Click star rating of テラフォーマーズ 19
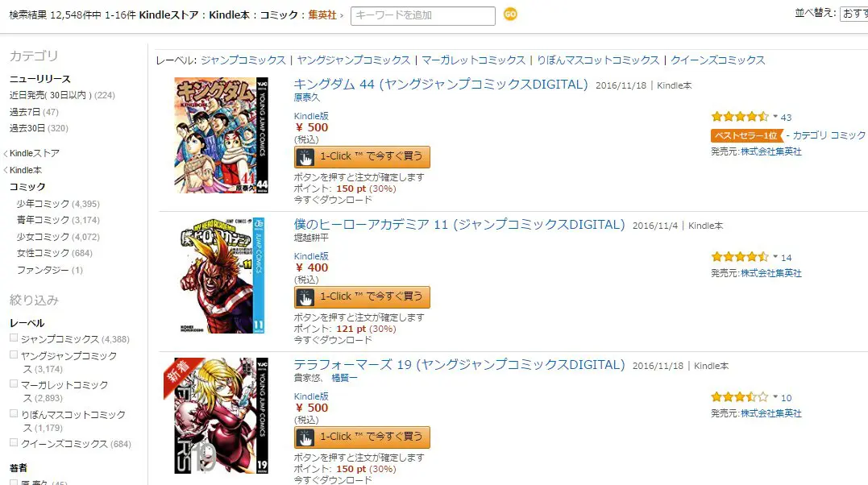Screen dimensions: 868x485 pos(740,397)
